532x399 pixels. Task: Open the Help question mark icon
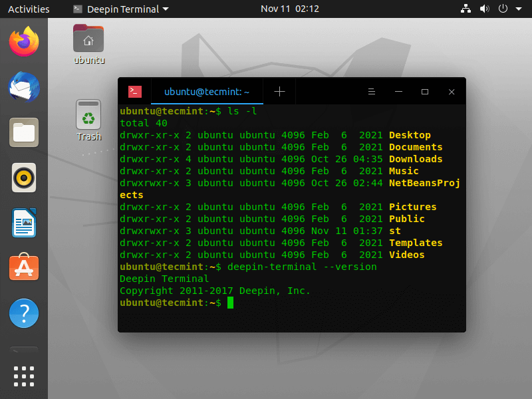point(24,313)
